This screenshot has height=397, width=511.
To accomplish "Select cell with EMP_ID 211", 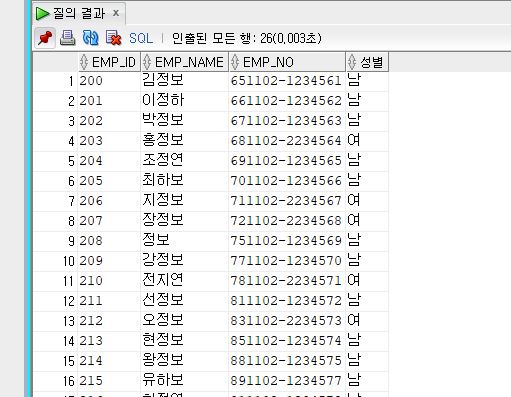I will 109,301.
